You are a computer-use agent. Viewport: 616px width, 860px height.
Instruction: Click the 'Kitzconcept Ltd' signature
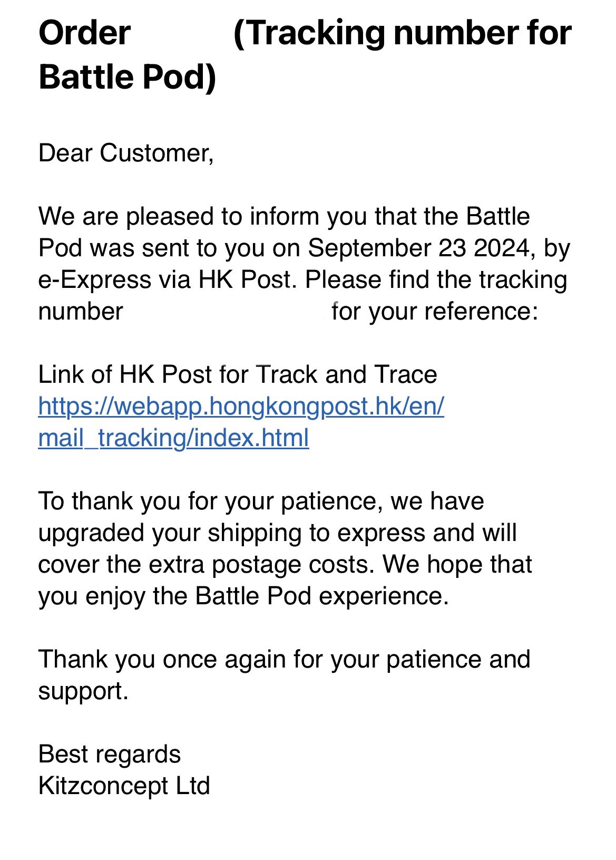click(124, 786)
